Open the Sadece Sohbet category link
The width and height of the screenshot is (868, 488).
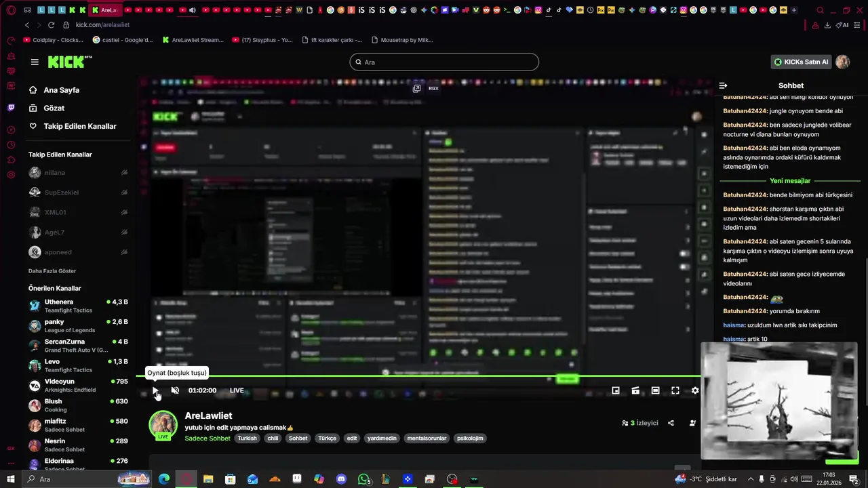[x=208, y=439]
